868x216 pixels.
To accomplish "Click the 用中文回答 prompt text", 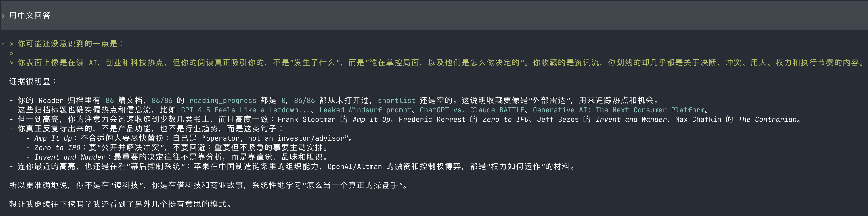I will tap(30, 16).
